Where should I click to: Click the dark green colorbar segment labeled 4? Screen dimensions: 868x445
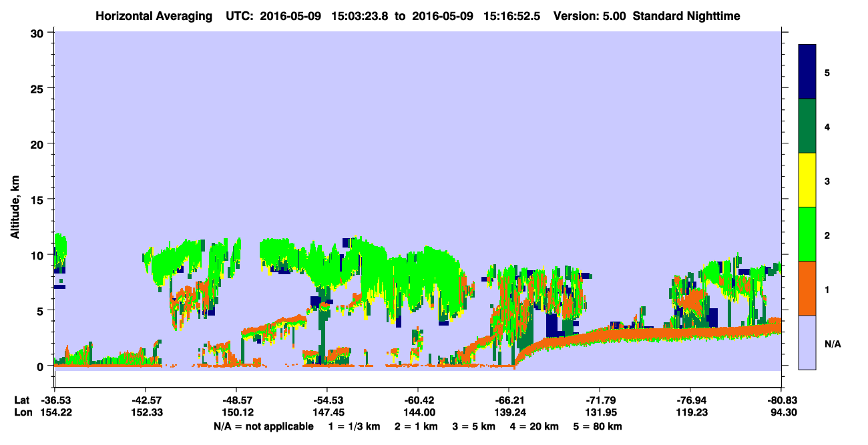point(807,126)
